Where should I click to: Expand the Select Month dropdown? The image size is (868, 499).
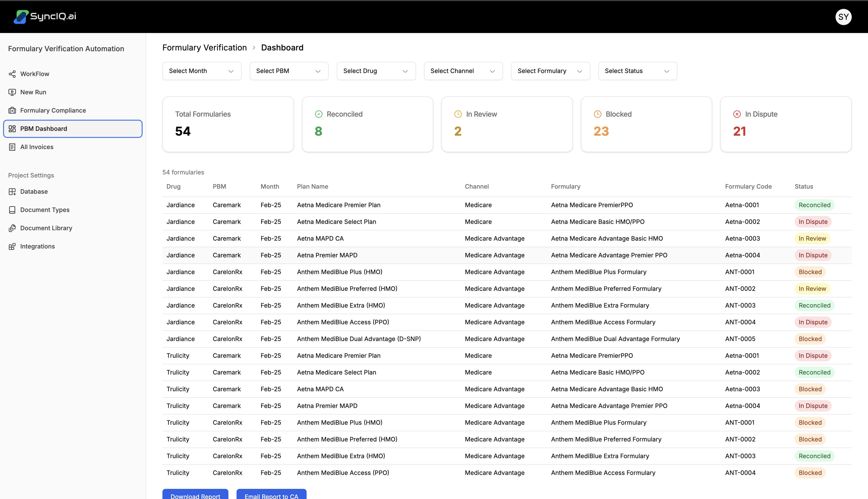(x=202, y=71)
